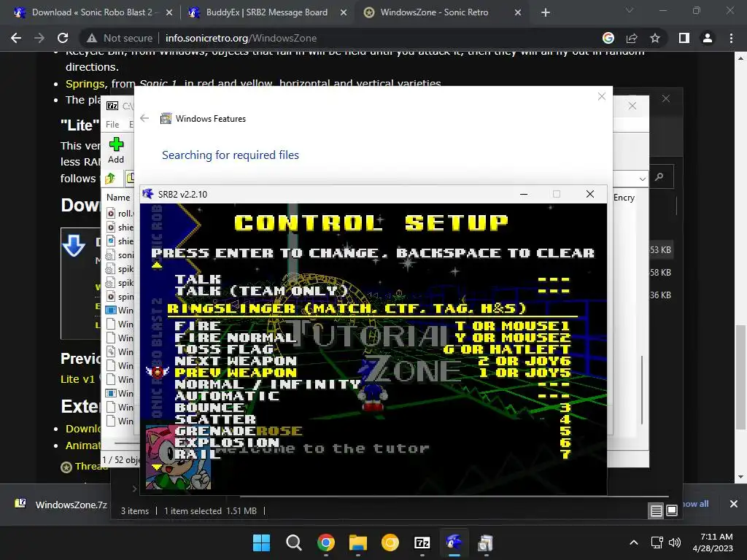Screen dimensions: 747x560
Task: Show hidden system tray icons
Action: tap(634, 542)
